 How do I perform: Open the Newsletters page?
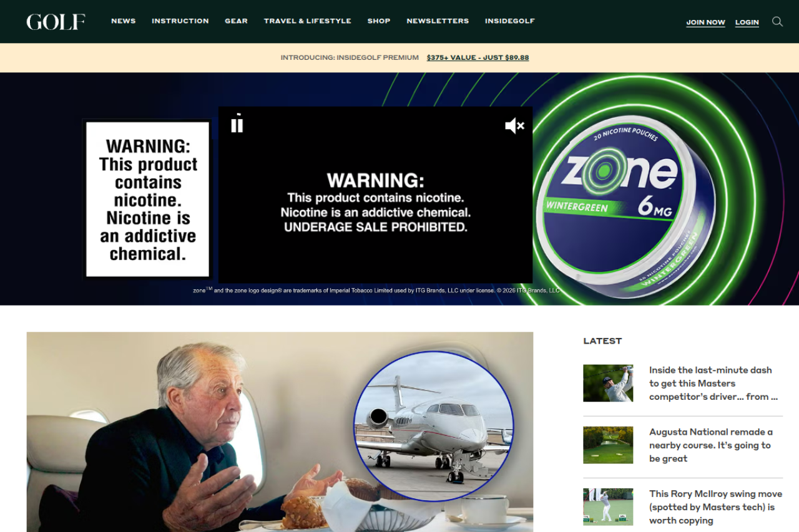coord(438,21)
